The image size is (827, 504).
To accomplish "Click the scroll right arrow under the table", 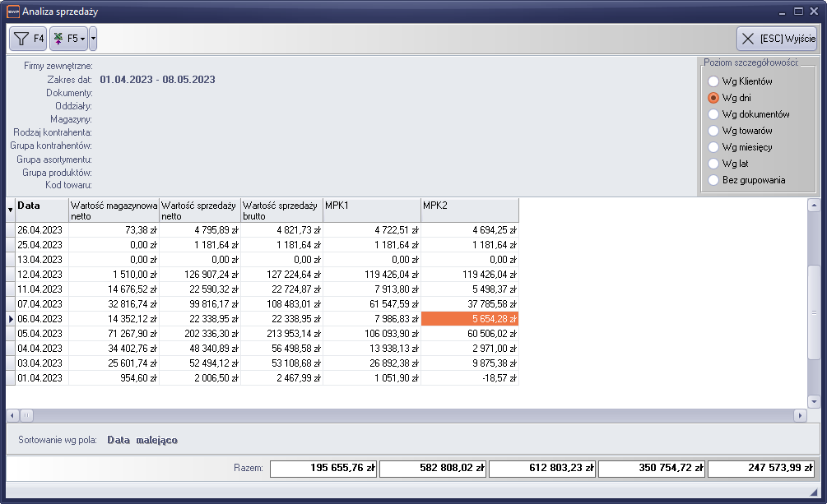I will (800, 416).
